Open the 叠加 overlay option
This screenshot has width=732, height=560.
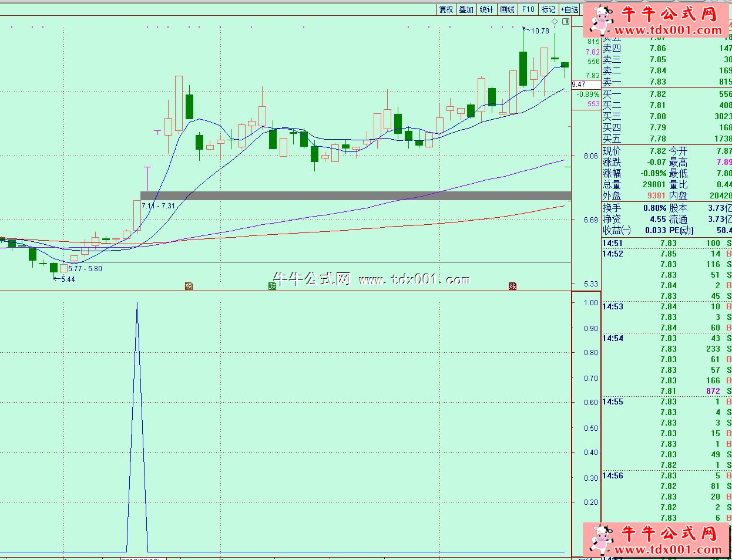[x=466, y=9]
